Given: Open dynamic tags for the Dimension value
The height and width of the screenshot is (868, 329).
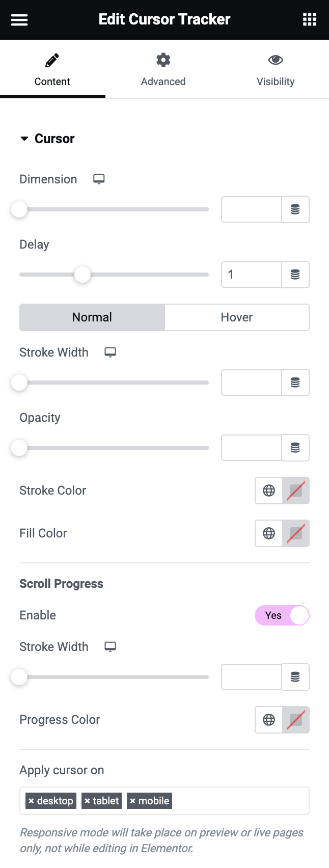Looking at the screenshot, I should coord(295,209).
